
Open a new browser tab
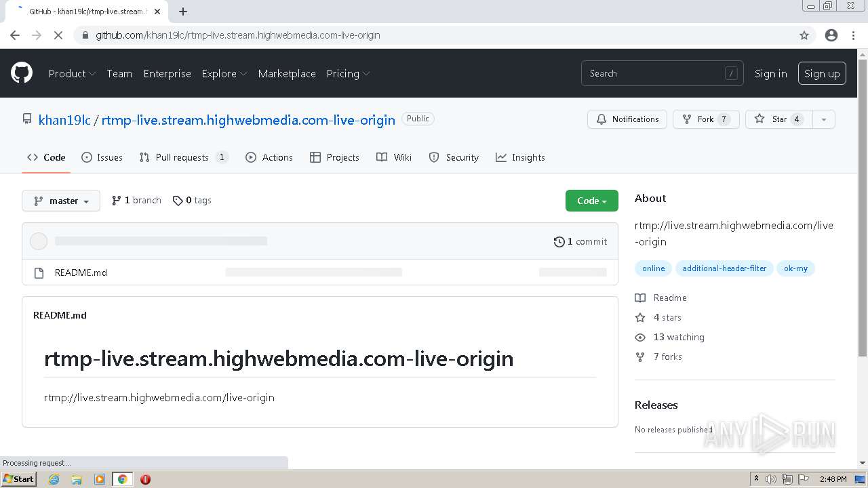click(183, 12)
